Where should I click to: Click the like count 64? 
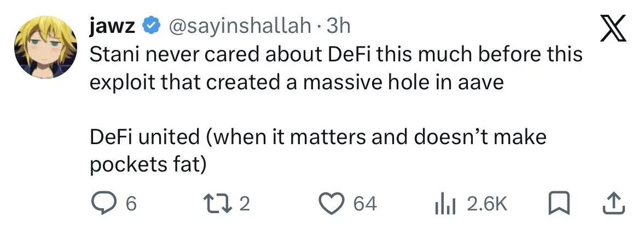point(365,204)
